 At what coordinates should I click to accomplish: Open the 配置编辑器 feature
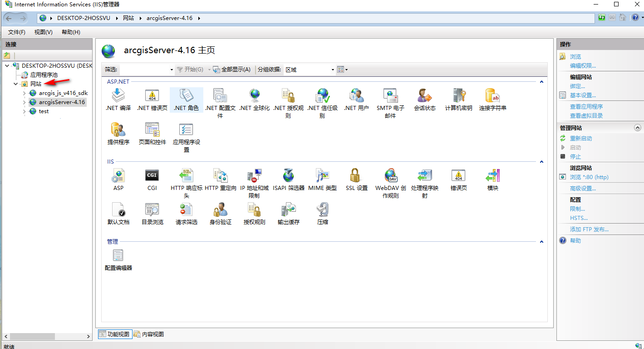(x=118, y=260)
